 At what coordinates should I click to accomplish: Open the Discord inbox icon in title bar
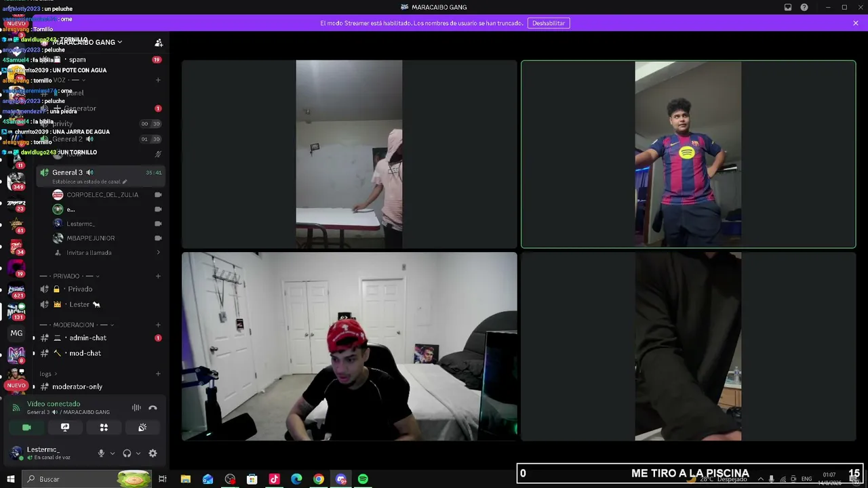pyautogui.click(x=788, y=7)
